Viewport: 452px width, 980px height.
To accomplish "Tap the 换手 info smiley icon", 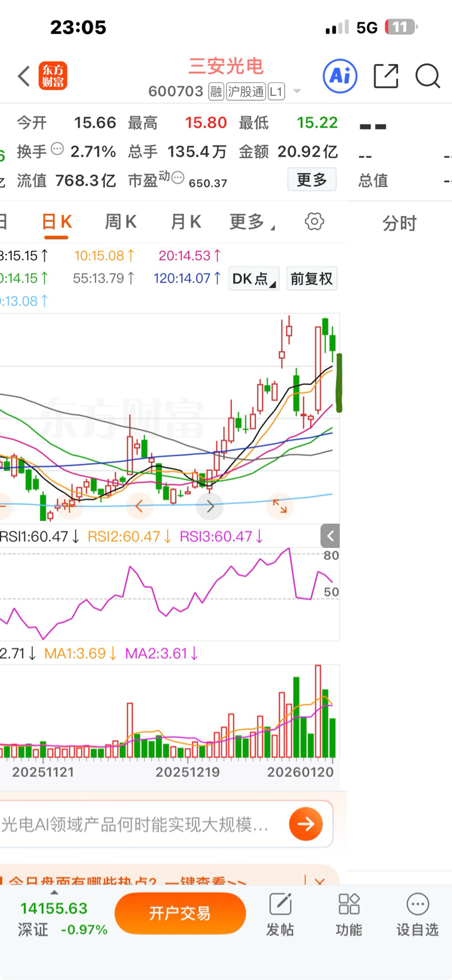I will [57, 149].
